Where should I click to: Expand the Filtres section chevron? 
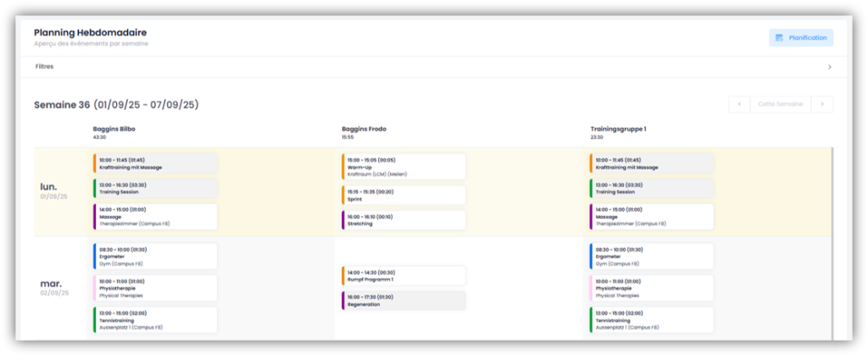(829, 67)
